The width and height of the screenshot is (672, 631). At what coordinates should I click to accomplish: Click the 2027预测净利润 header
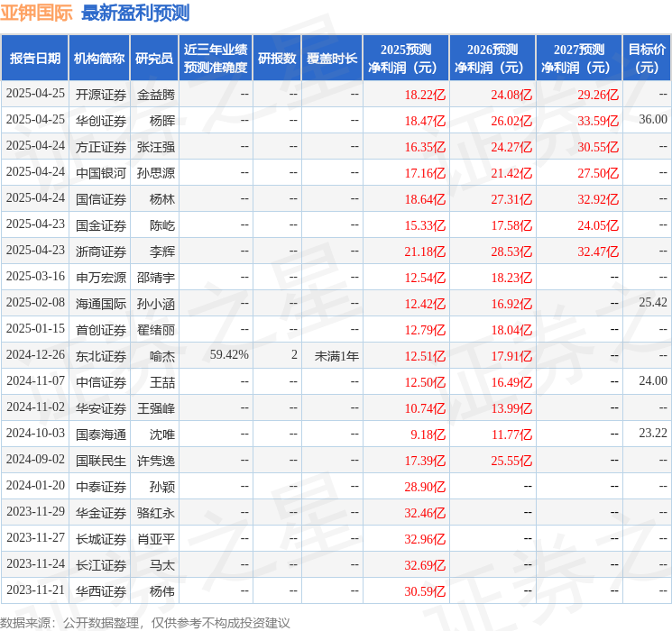579,59
